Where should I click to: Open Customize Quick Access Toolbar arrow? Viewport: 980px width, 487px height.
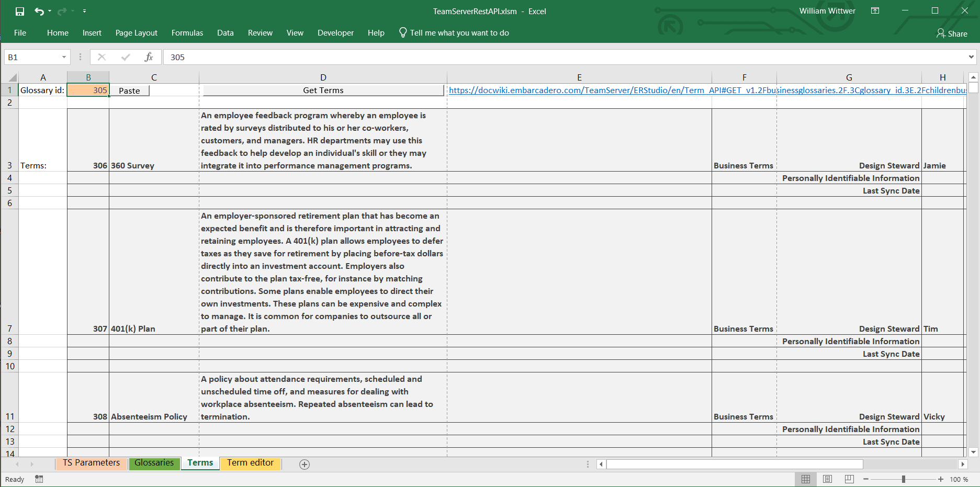point(84,11)
